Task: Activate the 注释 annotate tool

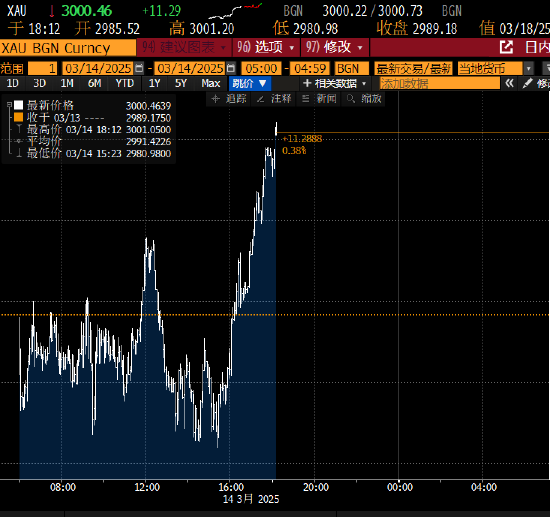Action: (274, 99)
